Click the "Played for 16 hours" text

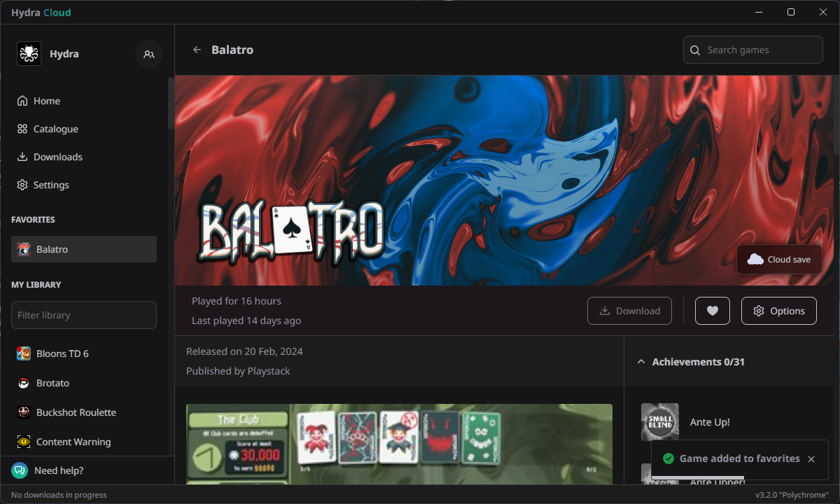click(x=237, y=301)
